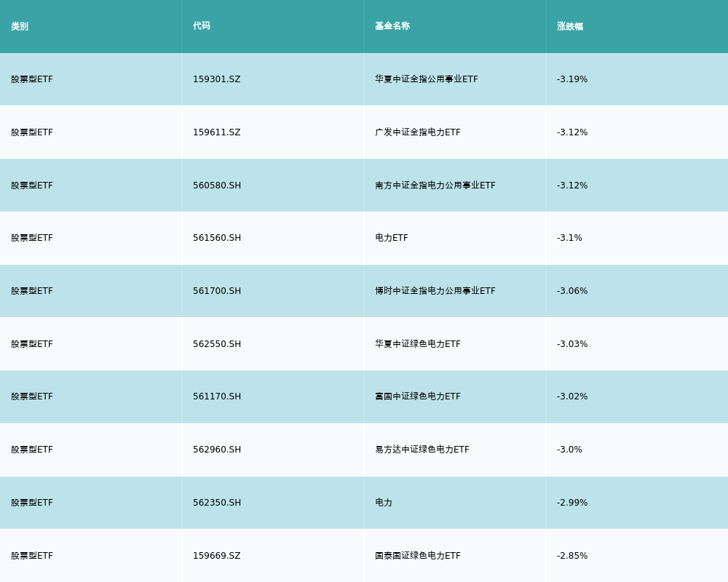Click the -3.19% change value
The height and width of the screenshot is (582, 728).
pyautogui.click(x=572, y=79)
